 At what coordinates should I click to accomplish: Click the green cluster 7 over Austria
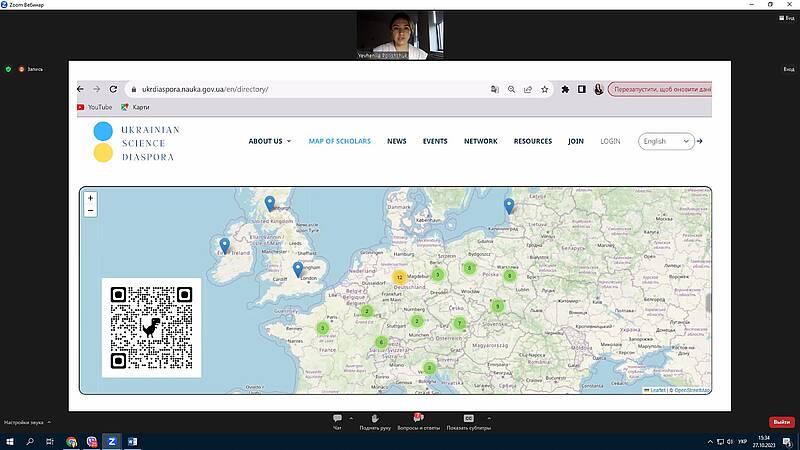tap(459, 323)
